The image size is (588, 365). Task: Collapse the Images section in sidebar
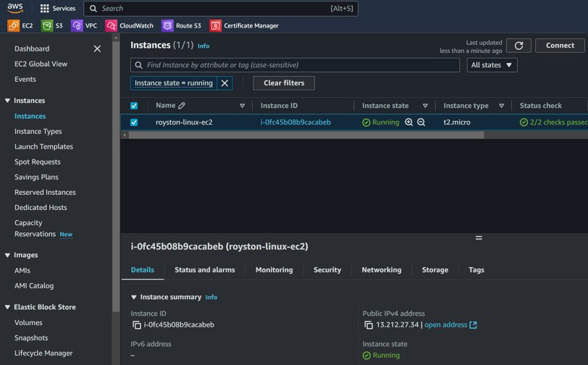(x=7, y=255)
